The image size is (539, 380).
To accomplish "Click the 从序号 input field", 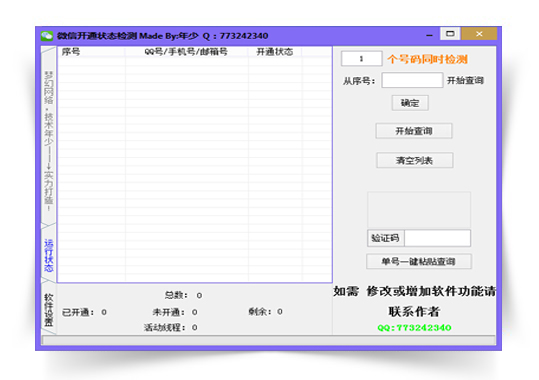I will tap(412, 80).
